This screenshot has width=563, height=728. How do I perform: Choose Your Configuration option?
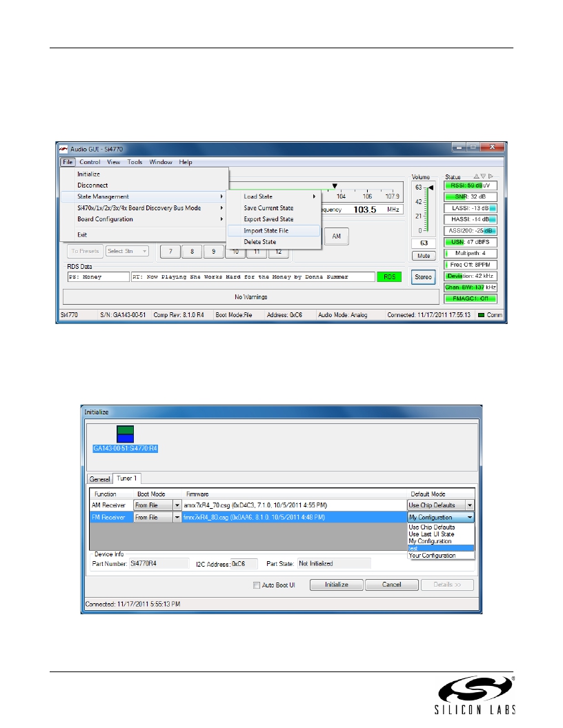[441, 555]
